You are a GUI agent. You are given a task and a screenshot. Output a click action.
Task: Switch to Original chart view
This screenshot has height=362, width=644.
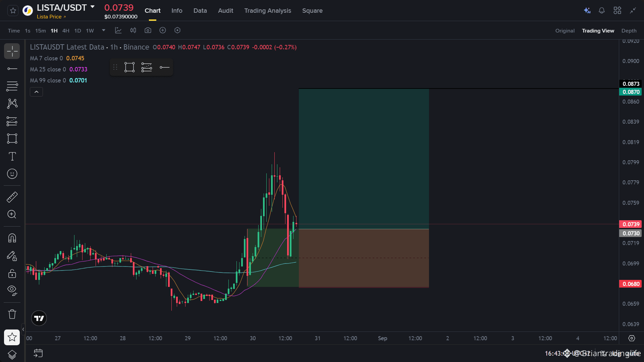coord(565,31)
